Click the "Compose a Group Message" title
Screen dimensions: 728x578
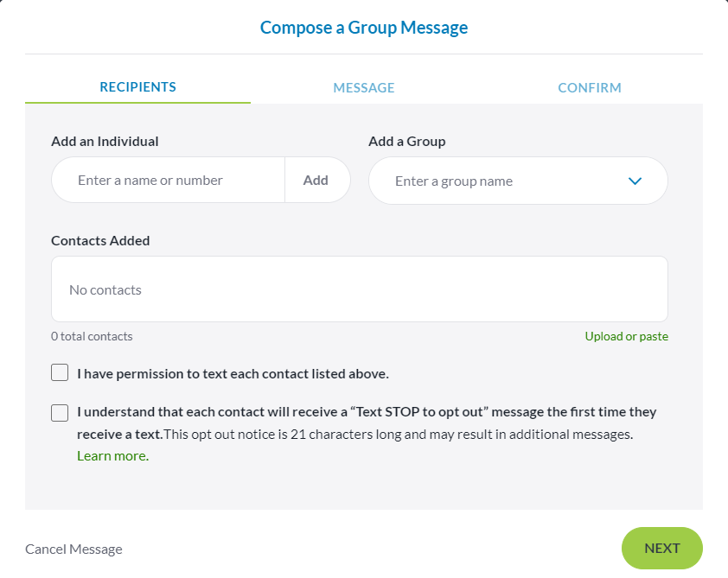pos(364,28)
